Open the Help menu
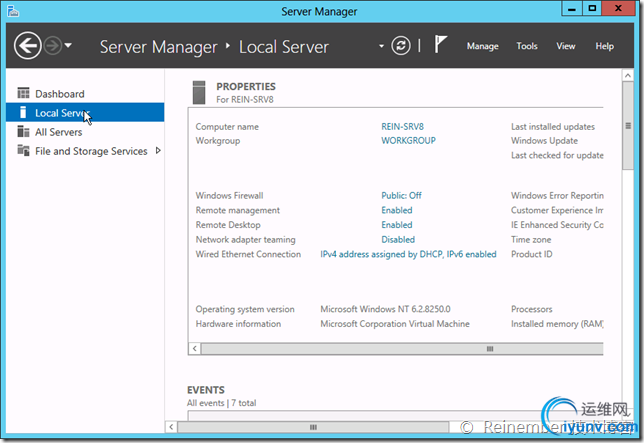The image size is (644, 443). click(x=605, y=46)
